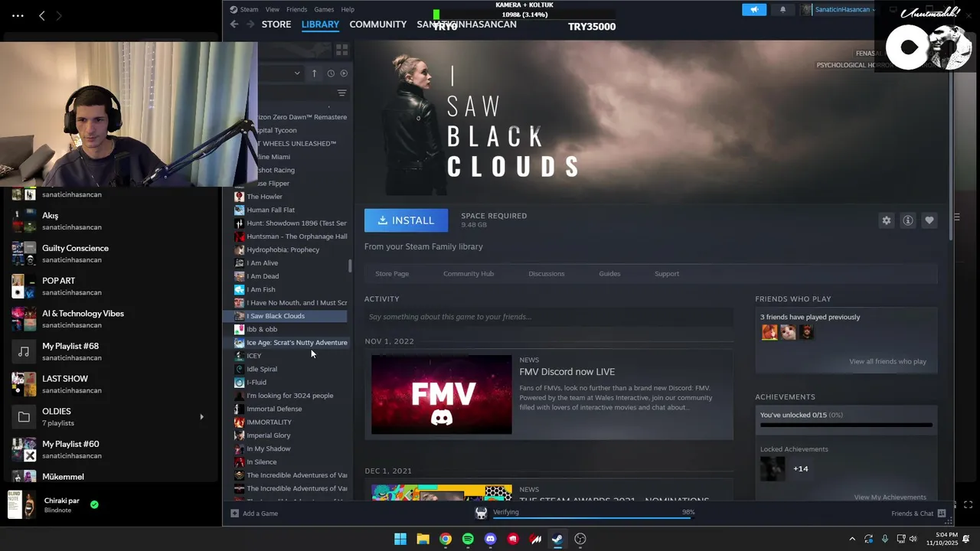Show game info icon
This screenshot has height=551, width=980.
click(907, 220)
